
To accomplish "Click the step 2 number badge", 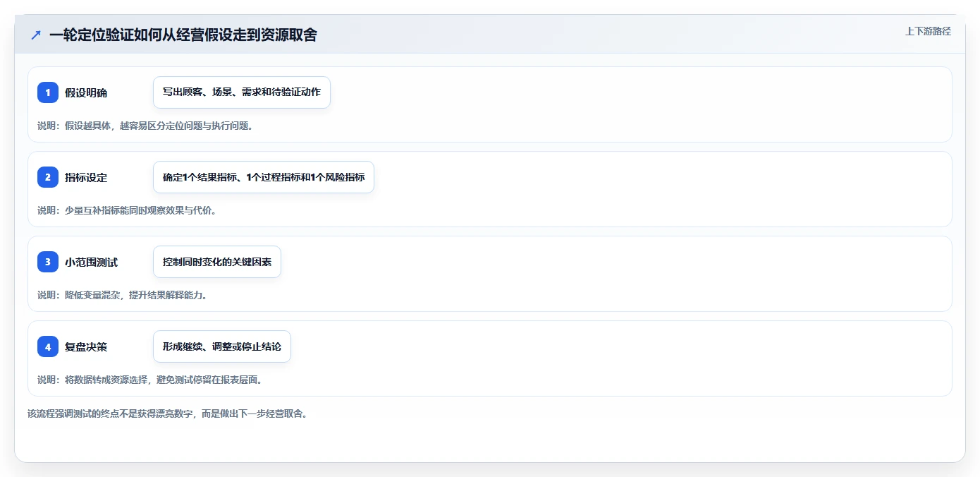I will pyautogui.click(x=48, y=177).
